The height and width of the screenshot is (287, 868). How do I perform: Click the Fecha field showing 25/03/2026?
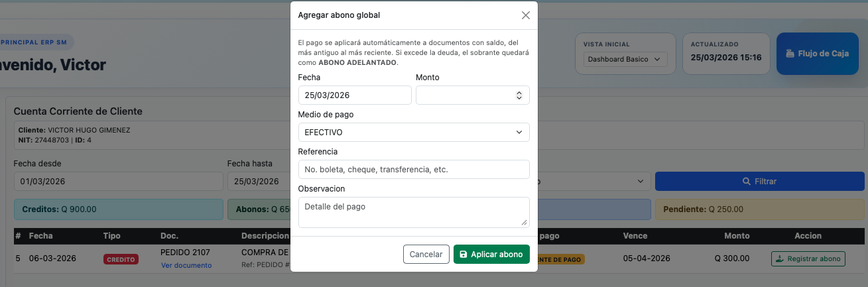(355, 95)
